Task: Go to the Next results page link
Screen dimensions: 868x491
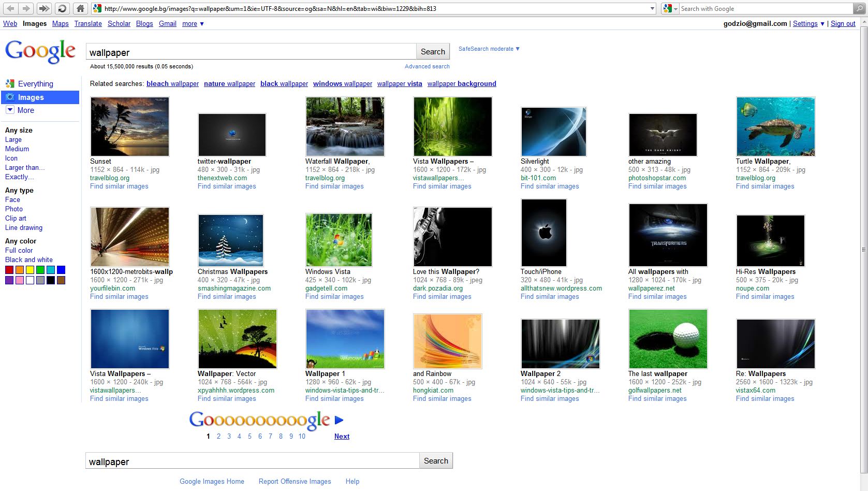Action: click(x=342, y=437)
